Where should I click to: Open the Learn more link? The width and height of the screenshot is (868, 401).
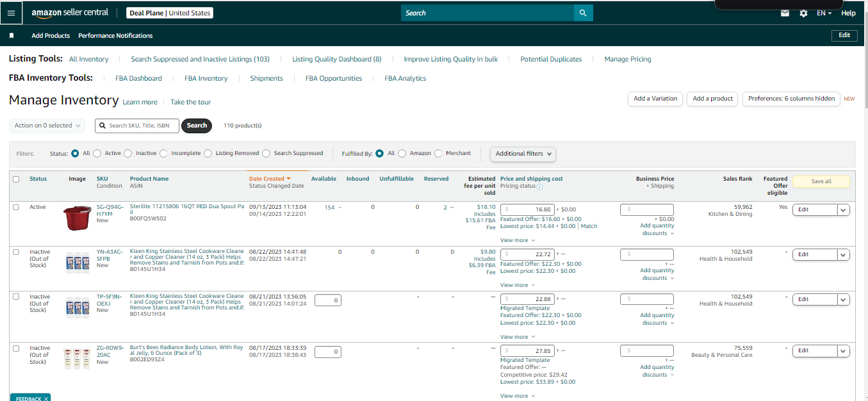click(140, 102)
